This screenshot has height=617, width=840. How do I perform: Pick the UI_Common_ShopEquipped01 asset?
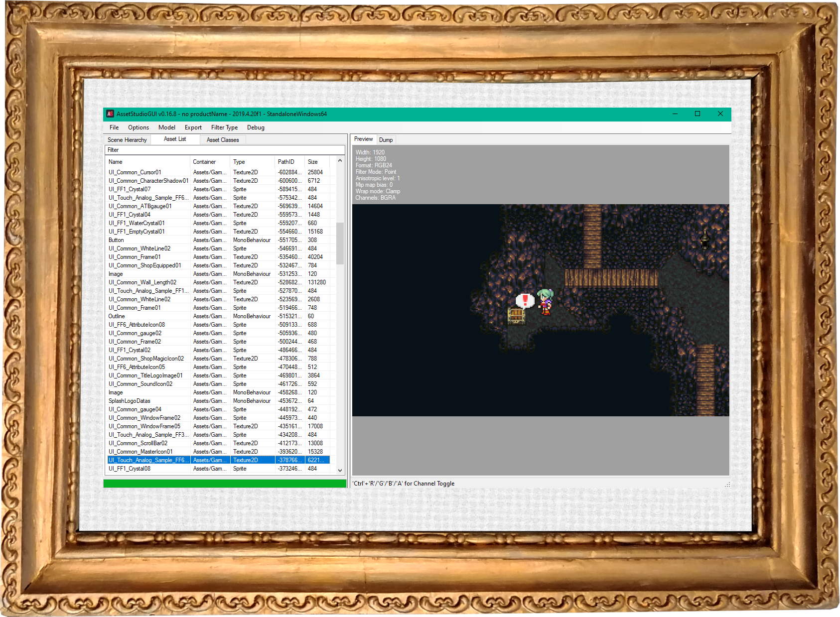click(x=218, y=265)
